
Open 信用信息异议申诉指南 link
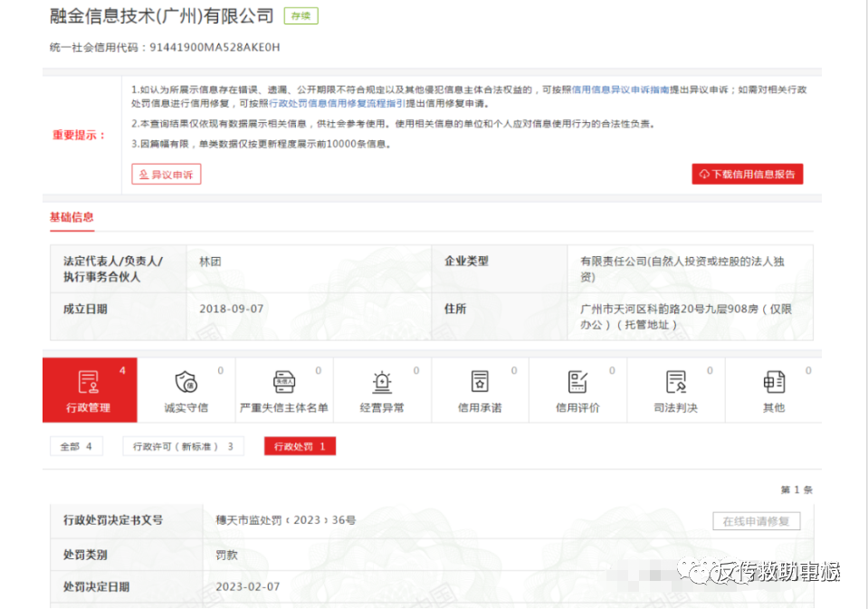tap(620, 90)
